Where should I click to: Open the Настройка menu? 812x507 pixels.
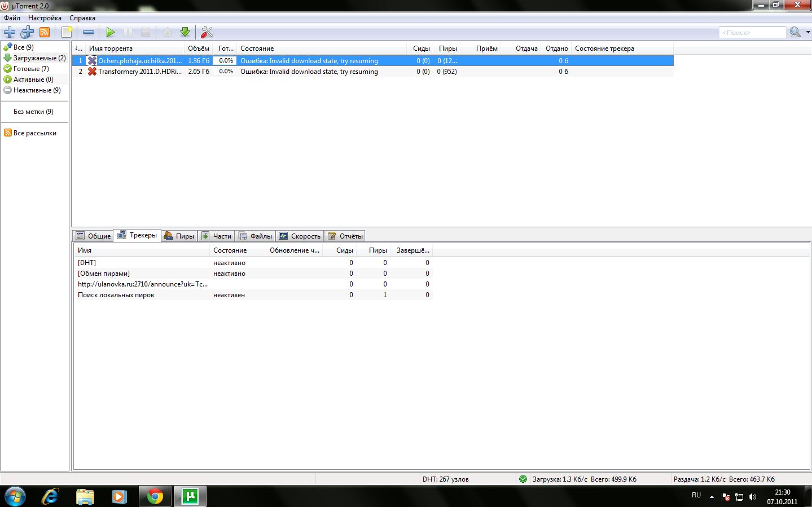(45, 18)
